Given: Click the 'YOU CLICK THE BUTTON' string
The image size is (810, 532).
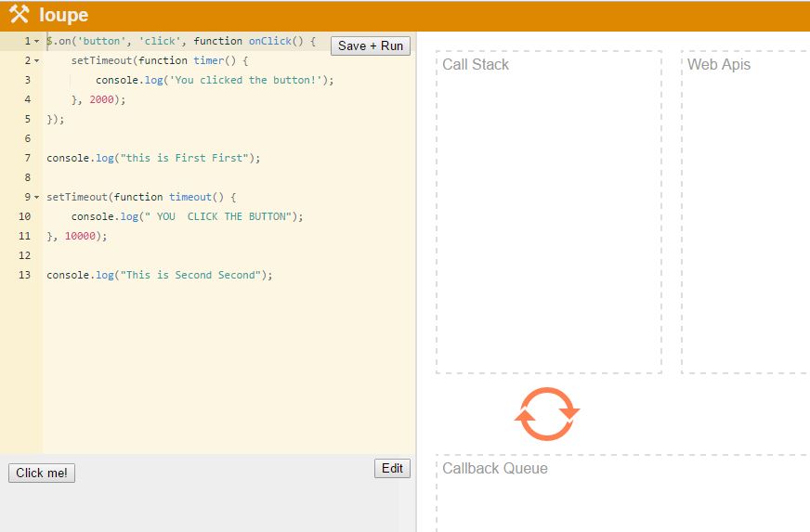Looking at the screenshot, I should (x=218, y=217).
